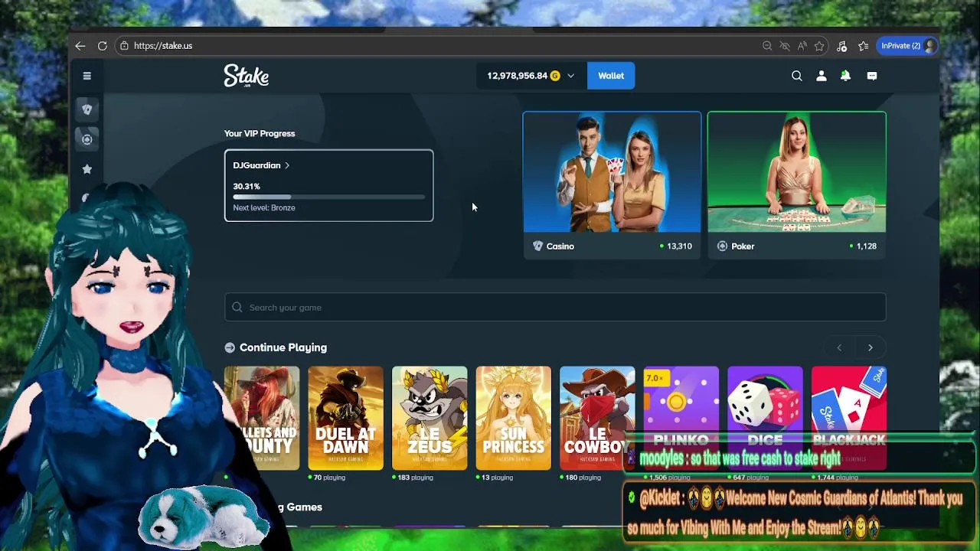Image resolution: width=980 pixels, height=551 pixels.
Task: Click the Next level: Bronze text
Action: pos(264,207)
